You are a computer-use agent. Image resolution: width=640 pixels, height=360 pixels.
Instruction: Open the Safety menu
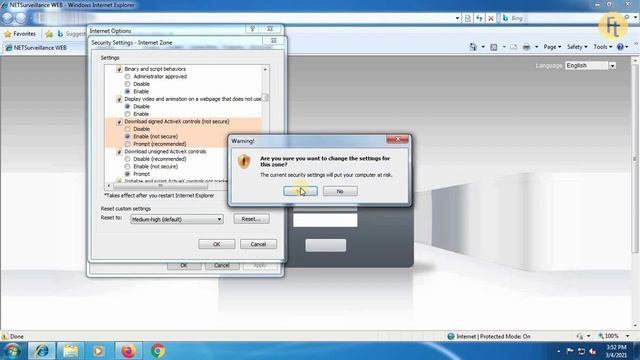577,47
